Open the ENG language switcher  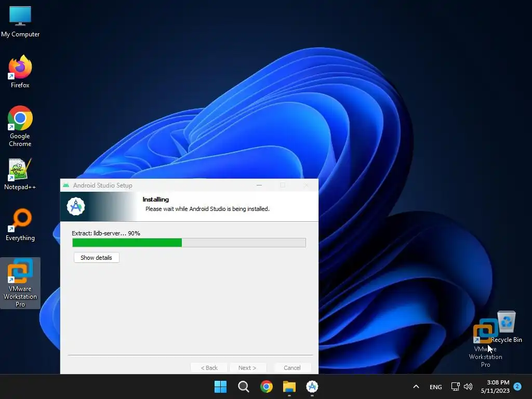(x=436, y=387)
